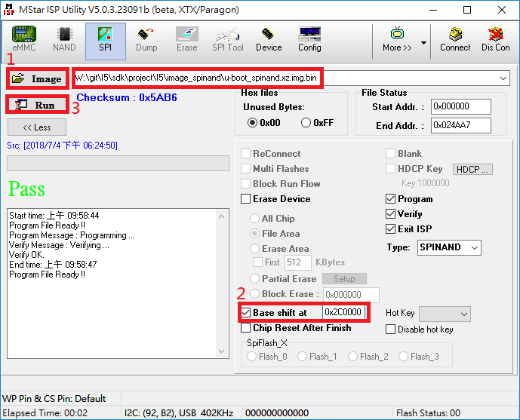Open the Type SPINAND dropdown
The height and width of the screenshot is (420, 520).
(x=473, y=247)
